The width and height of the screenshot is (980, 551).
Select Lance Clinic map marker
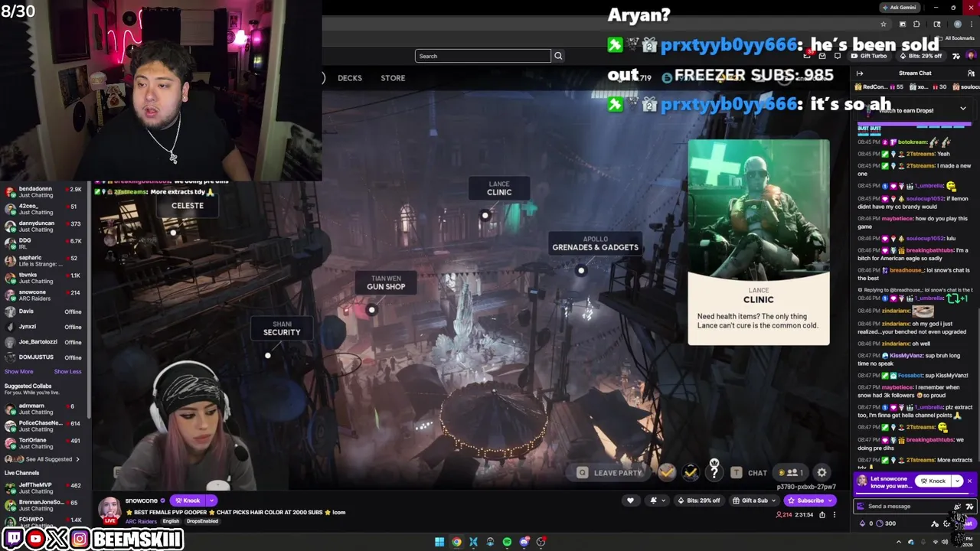click(499, 188)
